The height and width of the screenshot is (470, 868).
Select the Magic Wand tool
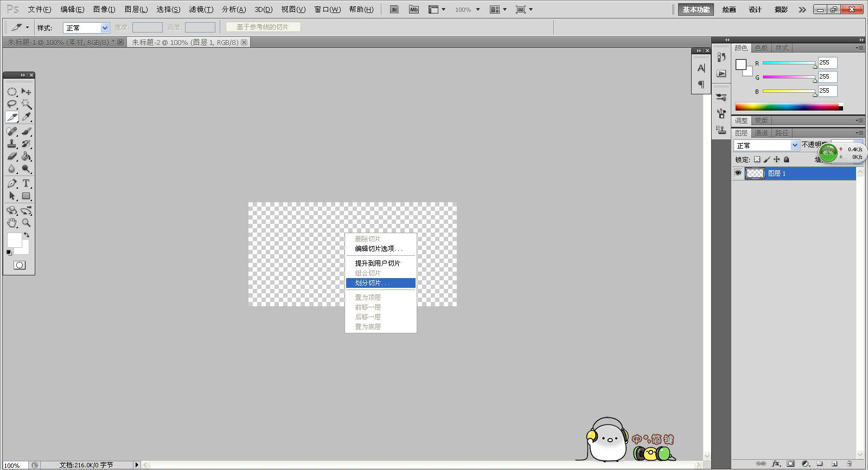click(x=26, y=104)
